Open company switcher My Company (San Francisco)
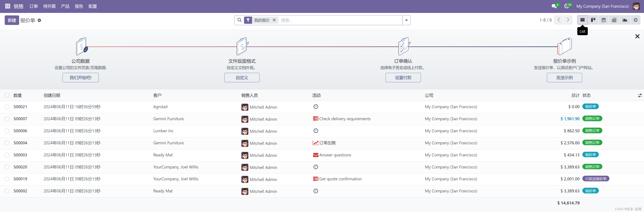The height and width of the screenshot is (212, 644). (602, 6)
